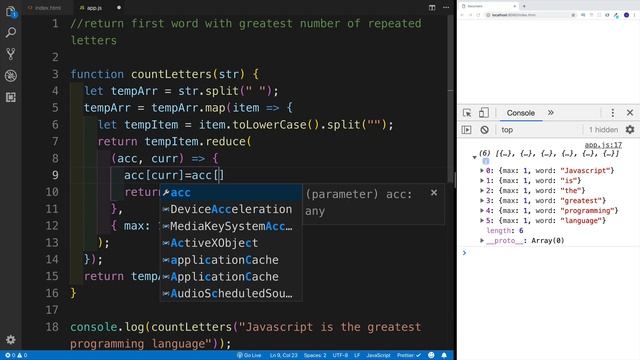640x360 pixels.
Task: Open JavaScript language mode selector
Action: [378, 355]
